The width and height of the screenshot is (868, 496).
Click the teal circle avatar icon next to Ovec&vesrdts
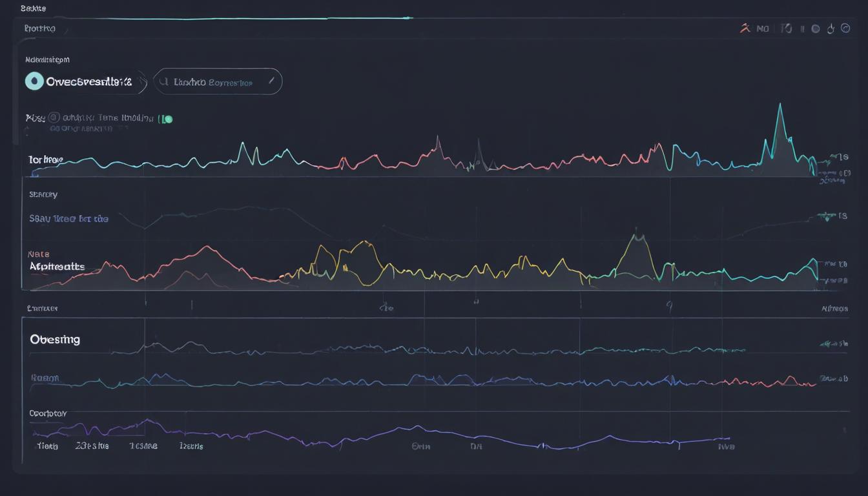pos(35,81)
